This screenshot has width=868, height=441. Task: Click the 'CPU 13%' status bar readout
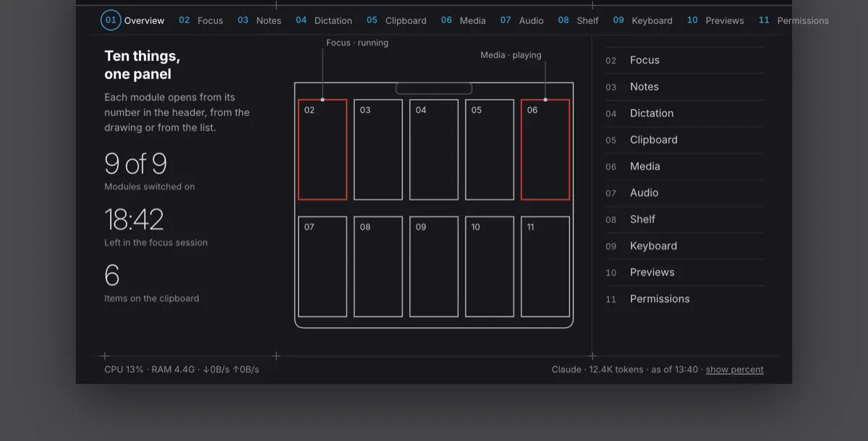click(x=124, y=369)
